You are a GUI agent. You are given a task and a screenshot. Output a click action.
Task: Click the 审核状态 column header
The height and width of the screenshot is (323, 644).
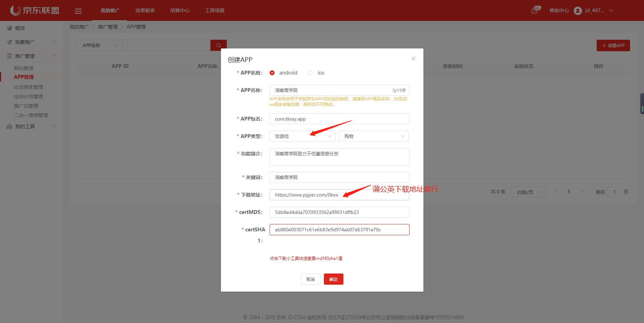524,66
